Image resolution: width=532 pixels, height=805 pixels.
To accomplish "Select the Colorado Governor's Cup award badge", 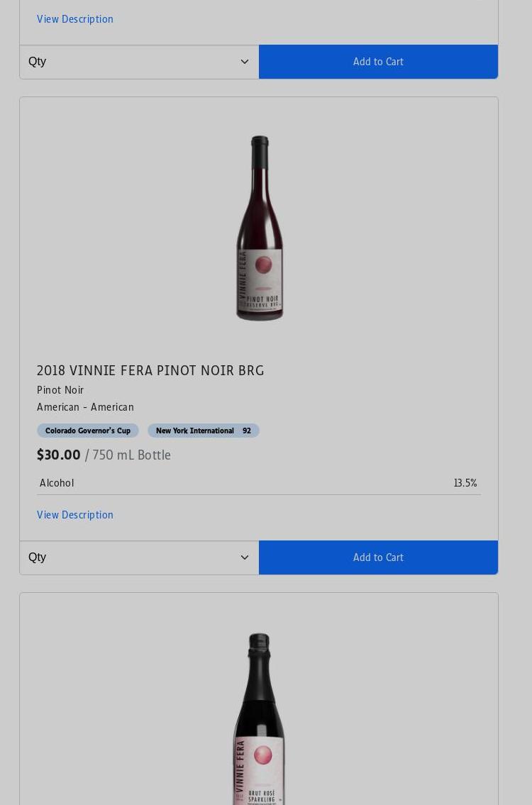I will click(x=88, y=431).
